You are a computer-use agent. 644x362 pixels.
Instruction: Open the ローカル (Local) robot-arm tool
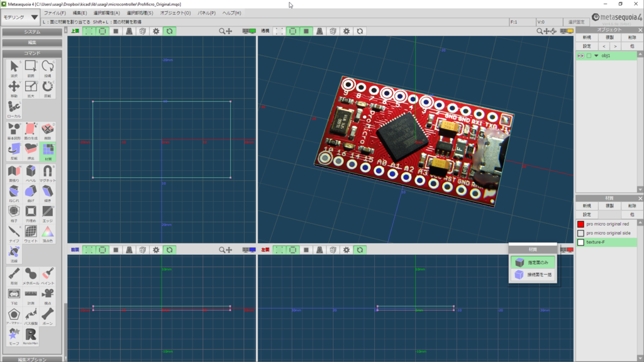click(14, 109)
